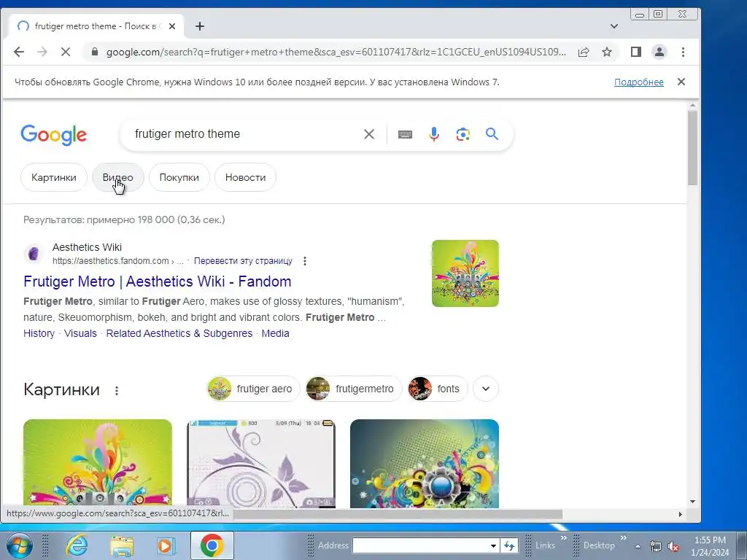
Task: Click the magnifier search button
Action: click(492, 134)
